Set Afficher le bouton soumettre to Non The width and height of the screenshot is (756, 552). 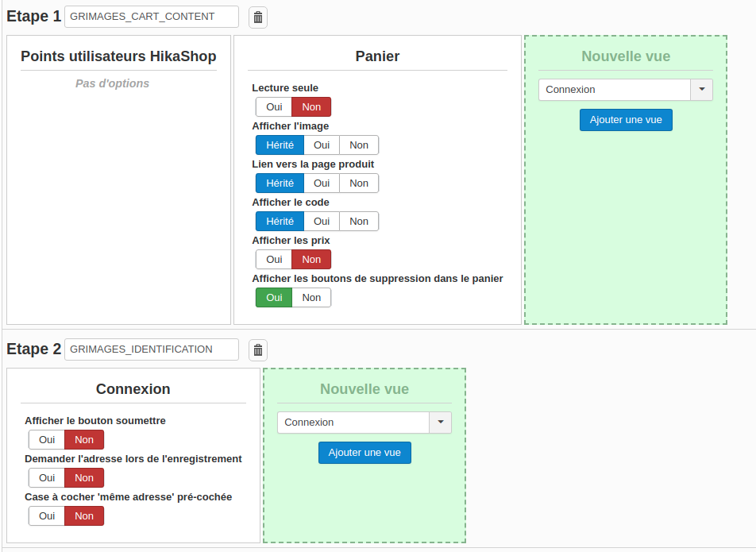[x=84, y=440]
